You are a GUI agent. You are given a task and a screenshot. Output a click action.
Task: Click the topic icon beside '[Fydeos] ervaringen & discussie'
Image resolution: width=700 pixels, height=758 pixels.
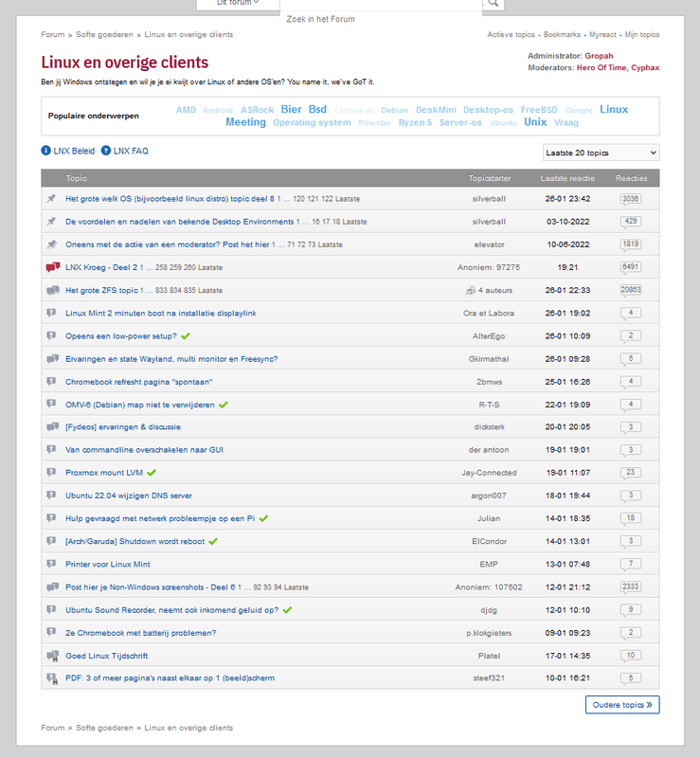coord(52,427)
